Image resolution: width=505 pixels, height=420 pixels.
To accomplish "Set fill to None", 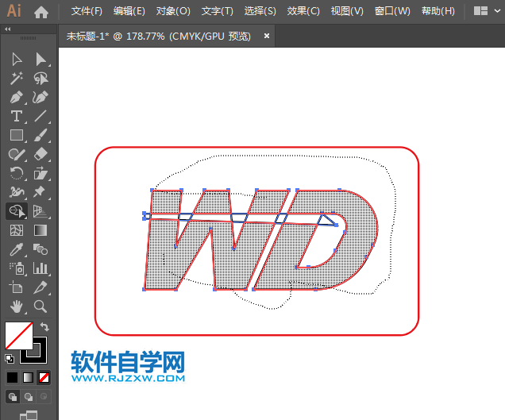I will (44, 377).
